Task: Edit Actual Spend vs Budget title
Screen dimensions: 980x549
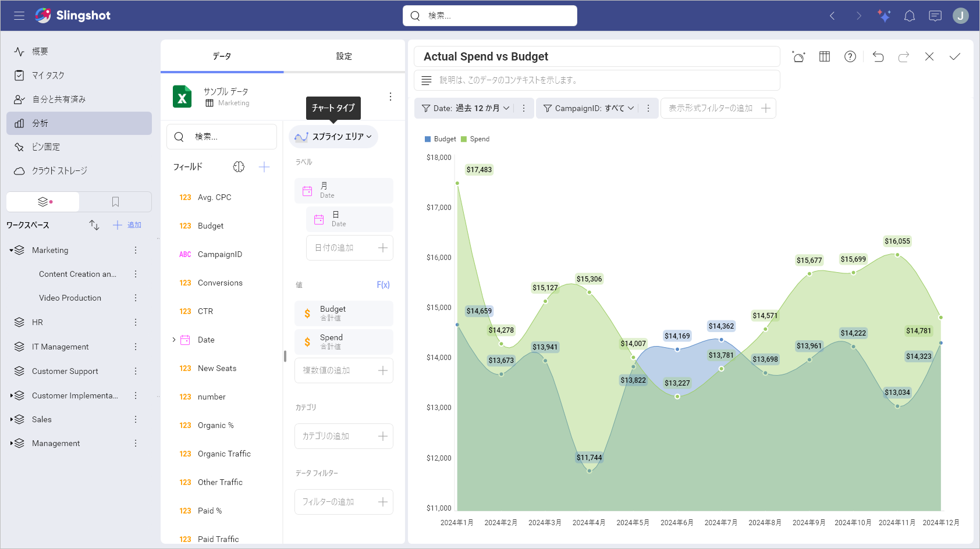Action: coord(597,56)
